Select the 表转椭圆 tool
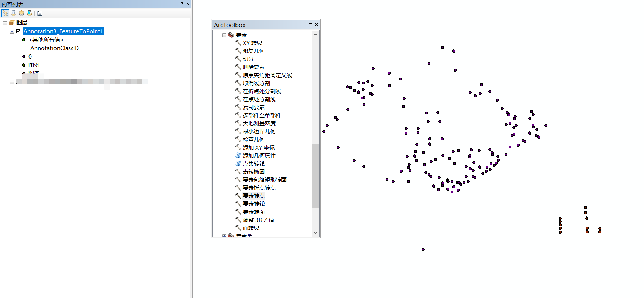This screenshot has width=644, height=298. (x=253, y=172)
